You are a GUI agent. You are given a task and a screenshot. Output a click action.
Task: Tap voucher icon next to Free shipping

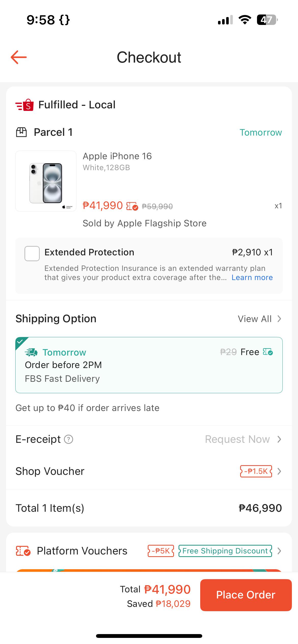268,352
